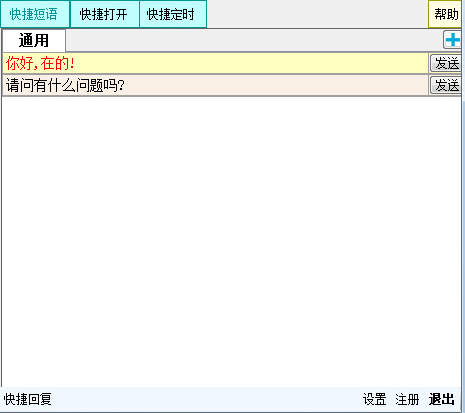Select the 通用 category tab
This screenshot has width=465, height=413.
point(34,41)
